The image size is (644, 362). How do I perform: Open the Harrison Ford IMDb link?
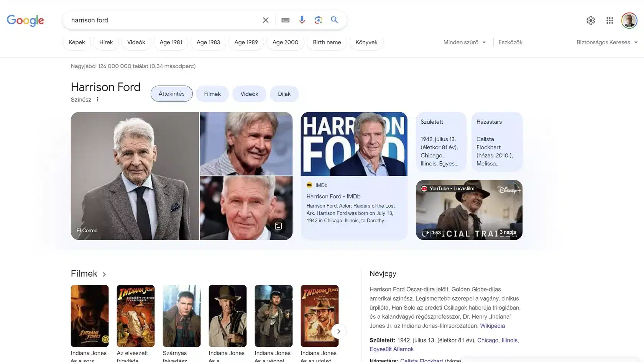pos(333,196)
